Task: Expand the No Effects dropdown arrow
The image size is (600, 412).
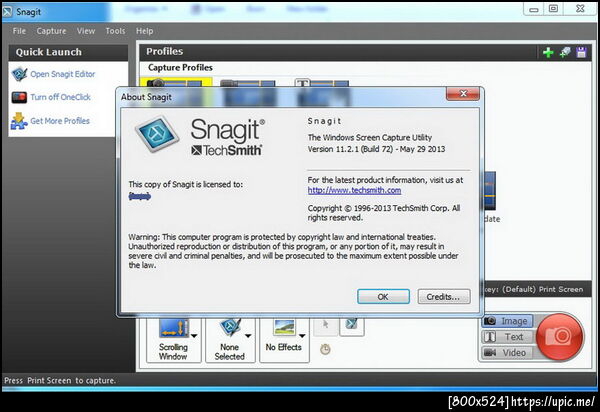Action: click(302, 336)
